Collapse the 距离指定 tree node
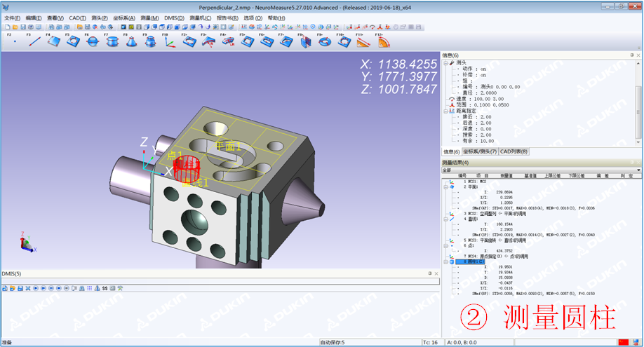644x347 pixels. (445, 111)
